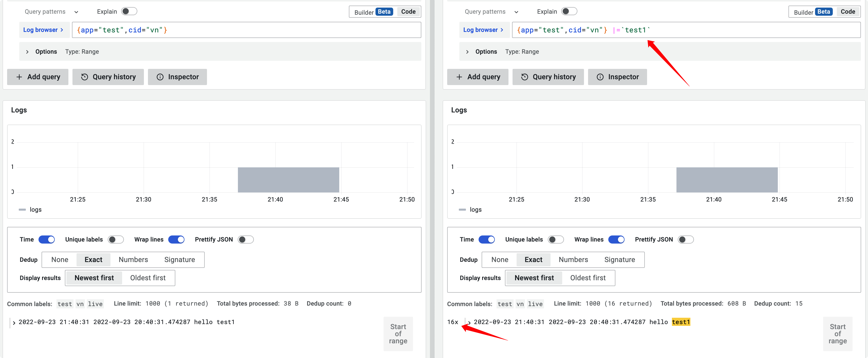The height and width of the screenshot is (358, 868).
Task: Click the plus icon in right Add query
Action: 459,77
